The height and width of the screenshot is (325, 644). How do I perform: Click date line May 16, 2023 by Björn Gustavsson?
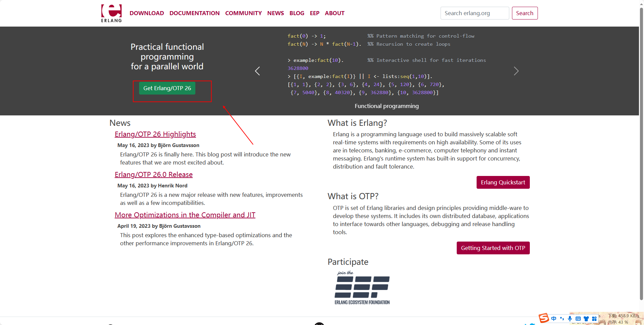[x=158, y=145]
